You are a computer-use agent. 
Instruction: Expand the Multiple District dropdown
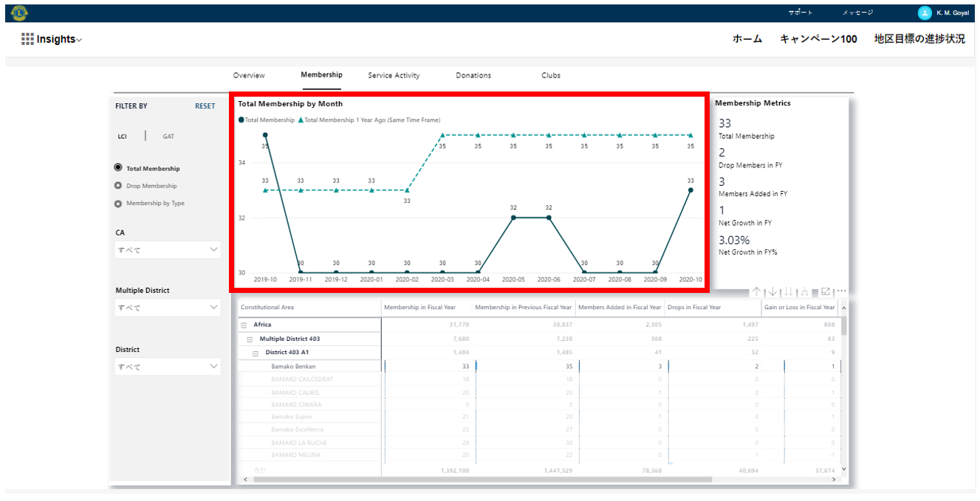(168, 308)
